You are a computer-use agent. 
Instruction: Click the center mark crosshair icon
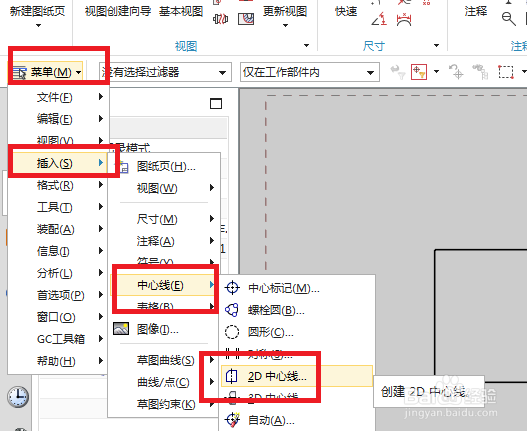coord(232,288)
